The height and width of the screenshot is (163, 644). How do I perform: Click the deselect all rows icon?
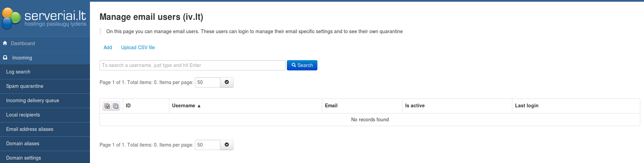[x=116, y=106]
